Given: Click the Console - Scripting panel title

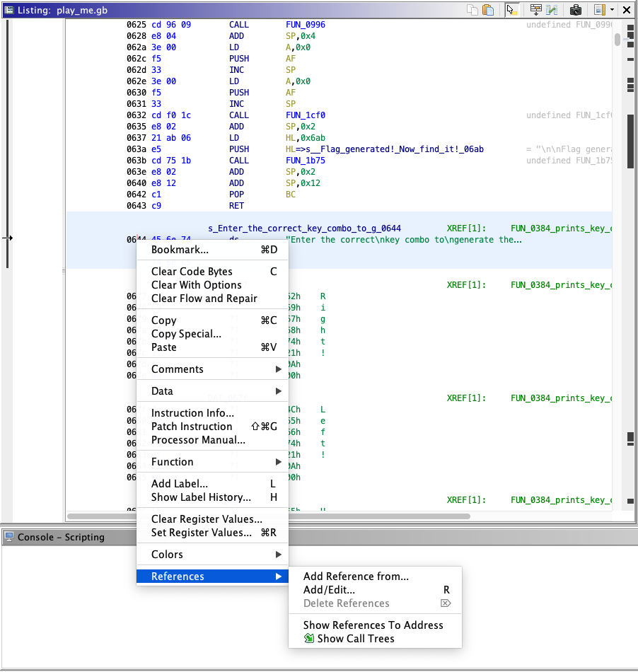Looking at the screenshot, I should [61, 537].
